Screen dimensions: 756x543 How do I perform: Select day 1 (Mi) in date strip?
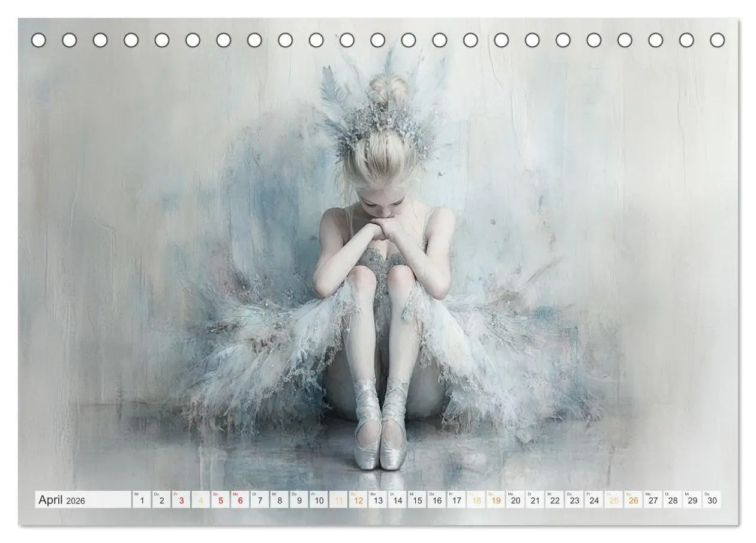click(x=142, y=500)
